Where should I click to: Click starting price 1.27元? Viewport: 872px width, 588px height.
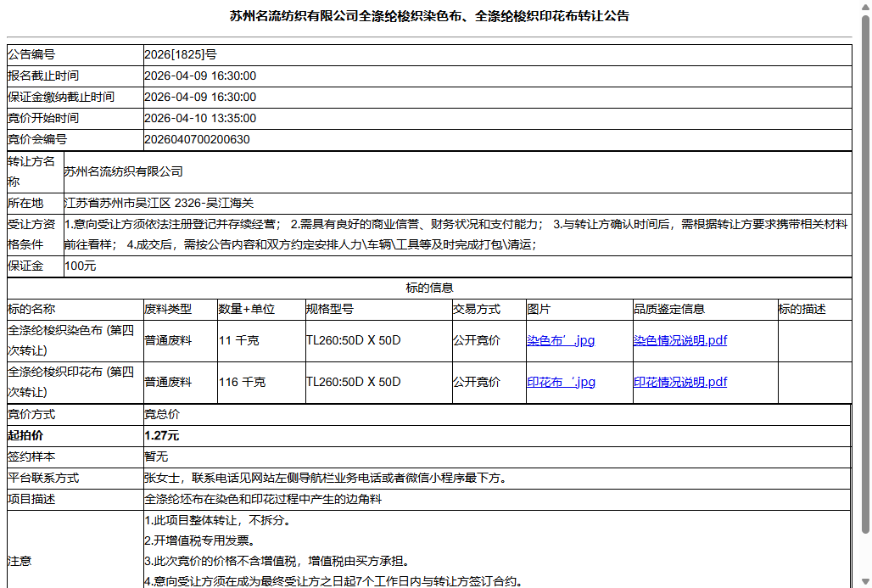pos(162,435)
